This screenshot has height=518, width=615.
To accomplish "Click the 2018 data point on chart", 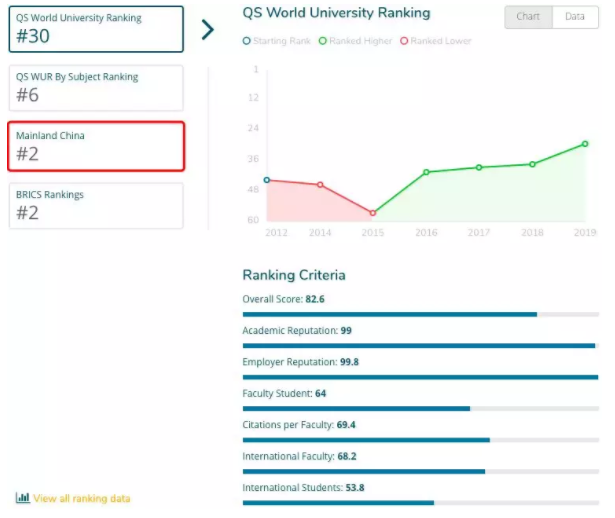I will (x=532, y=164).
